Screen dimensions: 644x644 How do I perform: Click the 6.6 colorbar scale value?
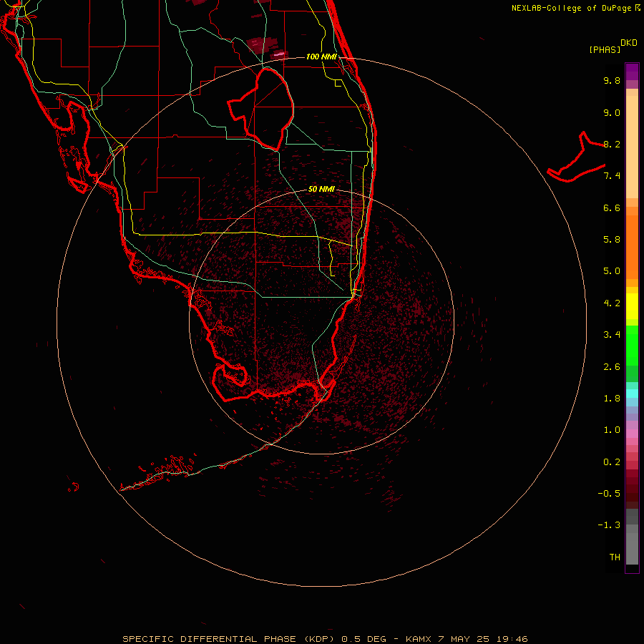point(612,208)
